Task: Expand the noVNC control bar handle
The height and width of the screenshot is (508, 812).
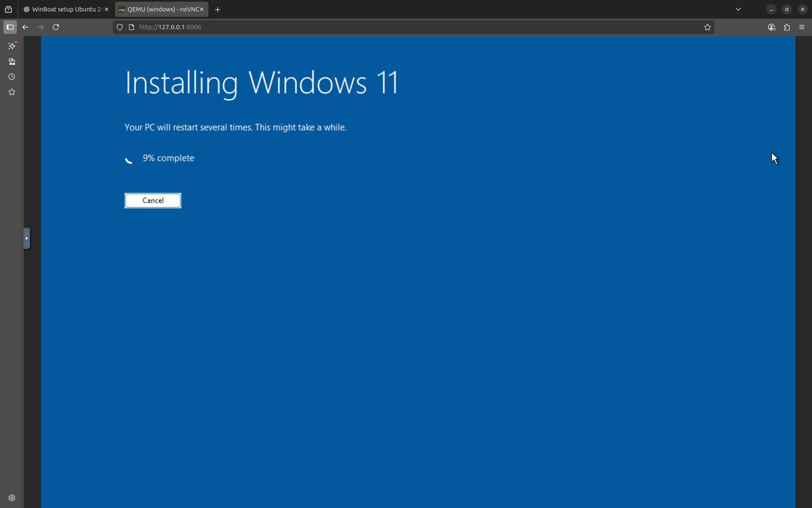Action: (27, 239)
